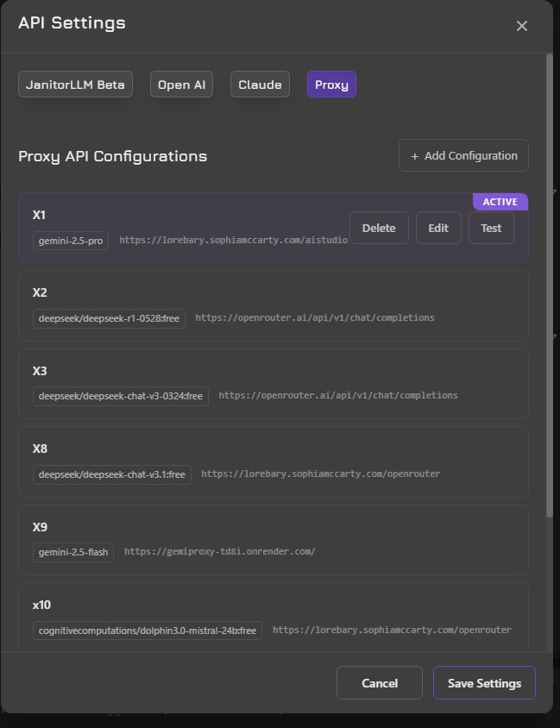Click the Add Configuration button
The height and width of the screenshot is (728, 560).
click(463, 156)
